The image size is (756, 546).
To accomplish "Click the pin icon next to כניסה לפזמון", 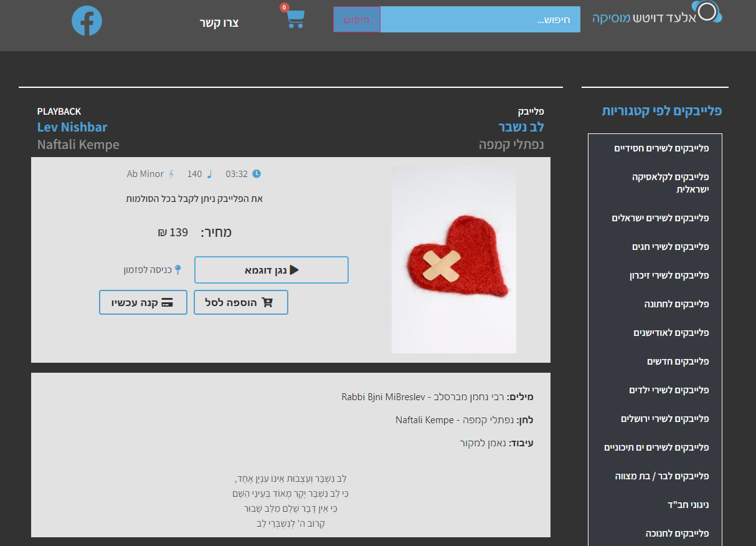I will (178, 270).
